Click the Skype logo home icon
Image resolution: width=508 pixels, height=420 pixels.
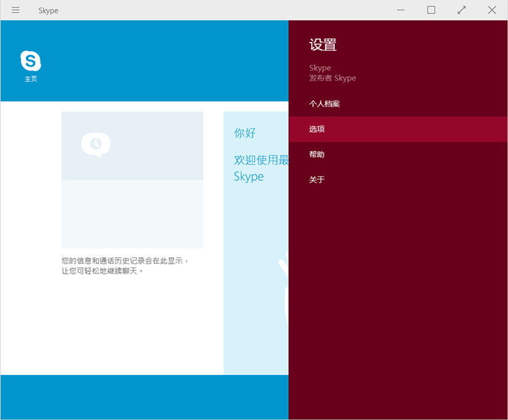click(x=30, y=60)
